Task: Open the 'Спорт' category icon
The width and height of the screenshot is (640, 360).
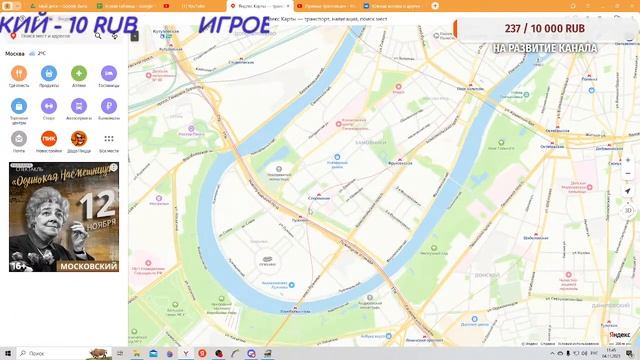Action: tap(49, 106)
